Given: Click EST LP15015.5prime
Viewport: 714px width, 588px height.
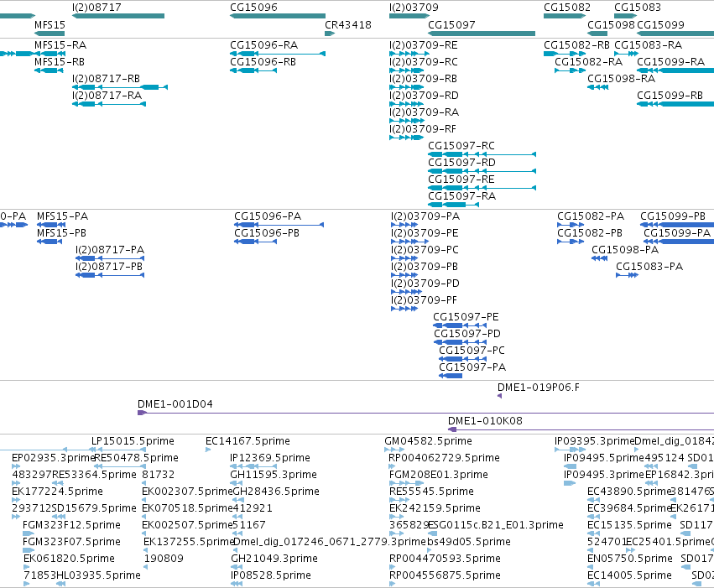Looking at the screenshot, I should coord(118,450).
